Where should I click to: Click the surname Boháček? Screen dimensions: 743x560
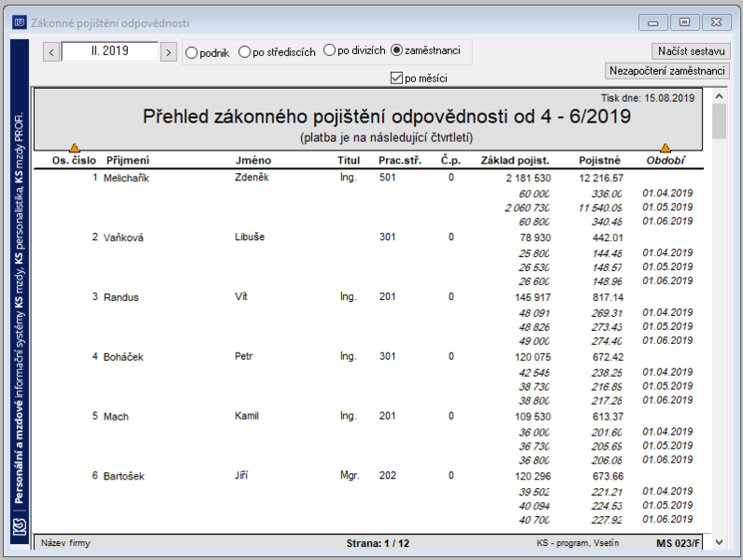(123, 357)
